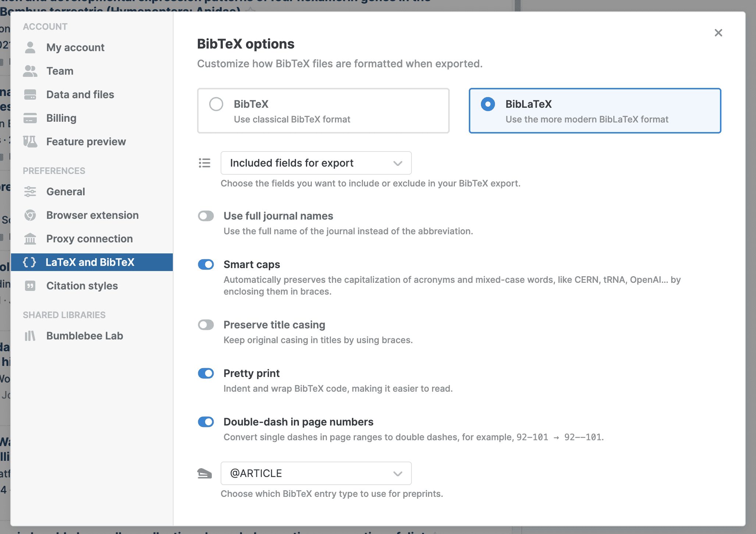Click the My account person icon
This screenshot has width=756, height=534.
[x=30, y=47]
